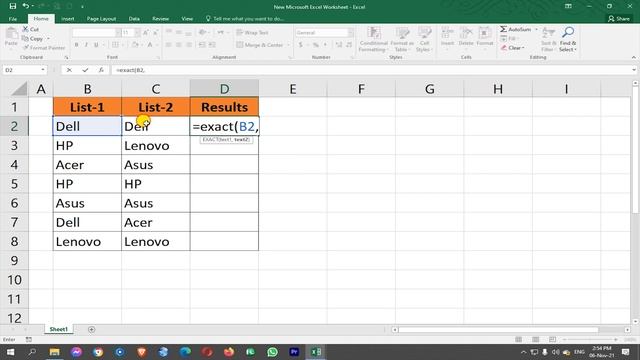The width and height of the screenshot is (640, 360).
Task: Open the General number format dropdown
Action: click(351, 32)
